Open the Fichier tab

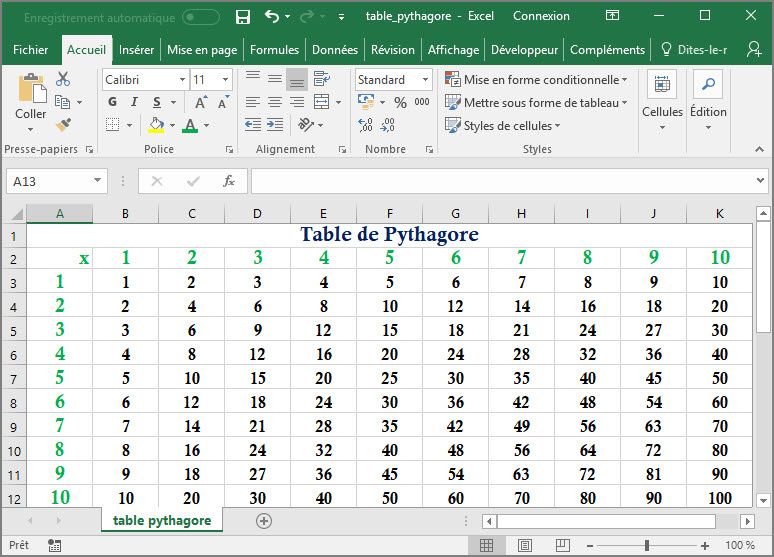click(31, 50)
